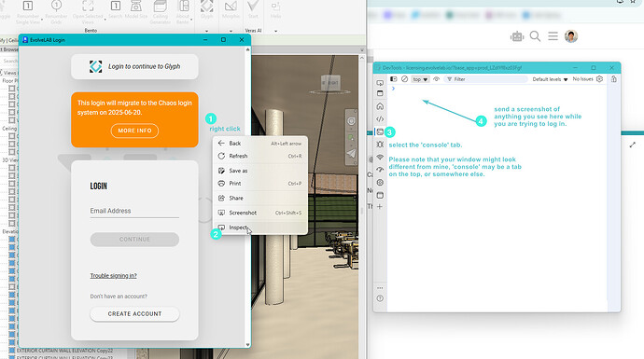Screen dimensions: 644x359
Task: Toggle the live expression eye icon
Action: 436,78
